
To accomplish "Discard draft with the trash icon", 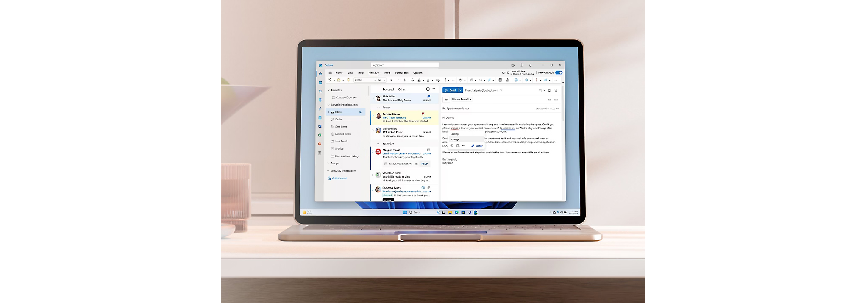I will tap(556, 90).
